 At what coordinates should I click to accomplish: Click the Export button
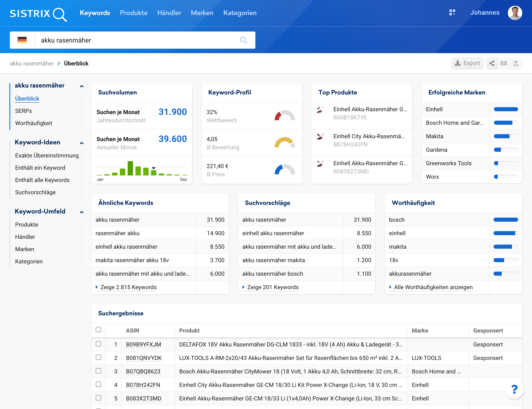[x=467, y=63]
